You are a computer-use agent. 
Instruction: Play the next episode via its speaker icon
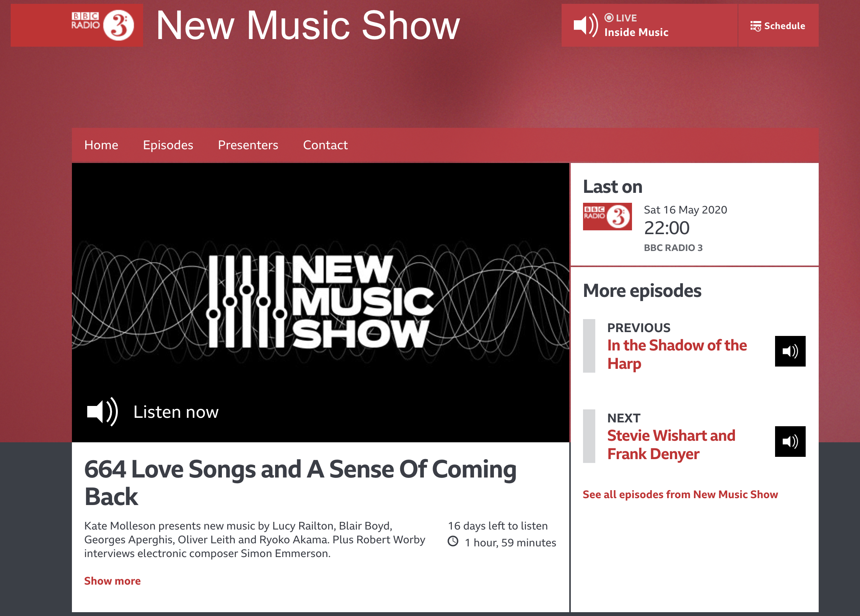point(790,442)
